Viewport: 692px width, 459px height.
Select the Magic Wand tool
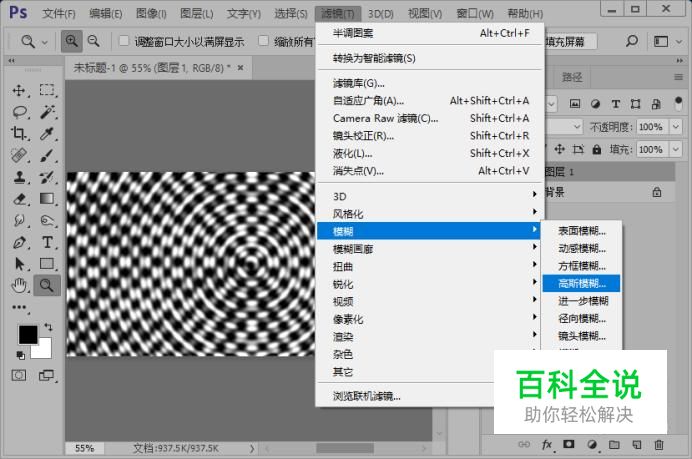(47, 112)
